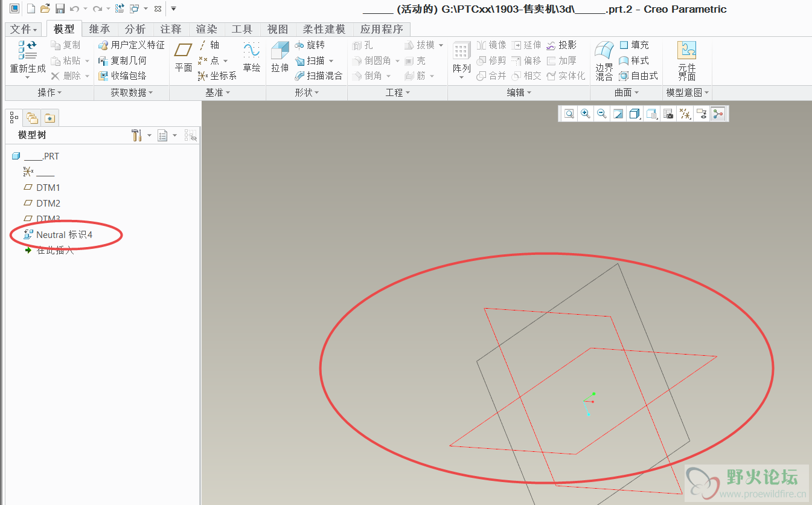
Task: Switch to the 柔性建模 (Flexible Modeling) tab
Action: [324, 29]
